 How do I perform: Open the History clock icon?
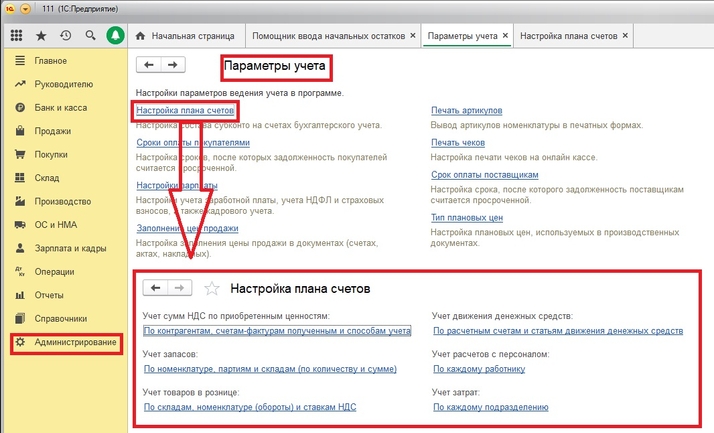click(65, 35)
